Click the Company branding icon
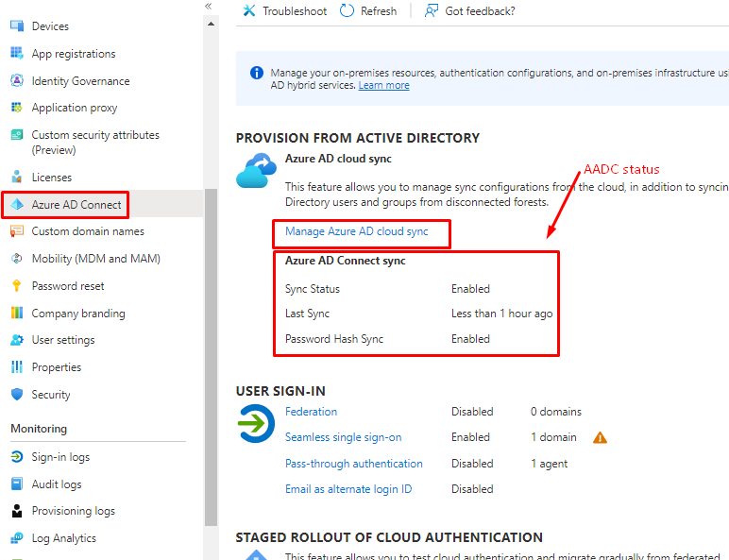 (x=16, y=314)
